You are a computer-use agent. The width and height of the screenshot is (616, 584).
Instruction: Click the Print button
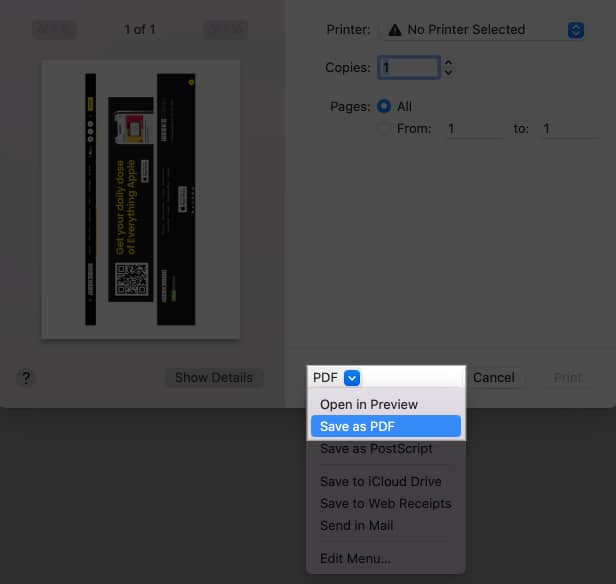(568, 378)
